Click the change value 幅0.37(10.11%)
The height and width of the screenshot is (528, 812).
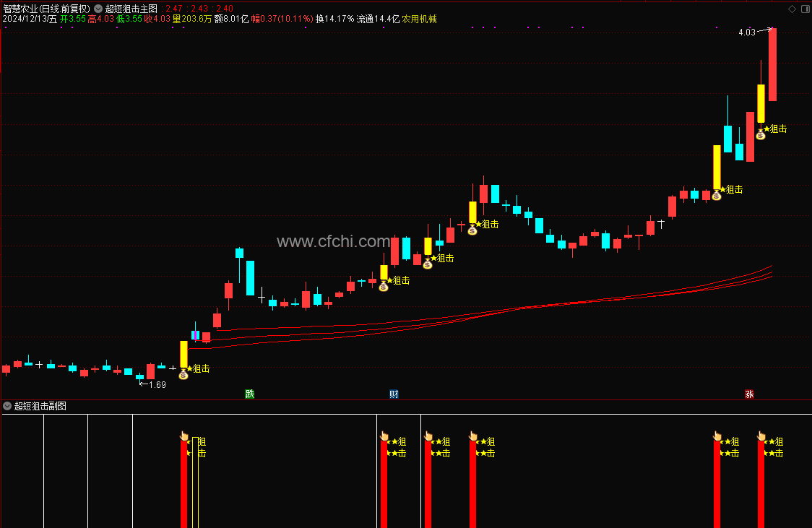(282, 20)
